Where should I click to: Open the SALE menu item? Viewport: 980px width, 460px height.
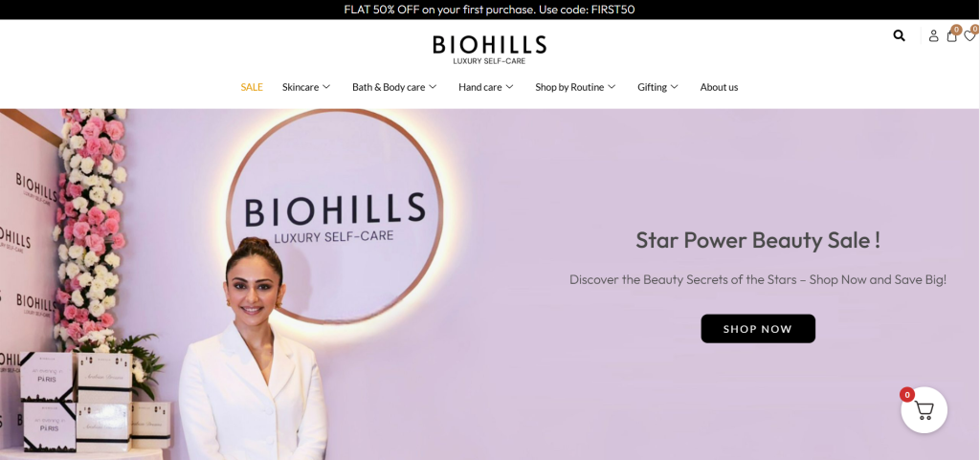pyautogui.click(x=252, y=87)
